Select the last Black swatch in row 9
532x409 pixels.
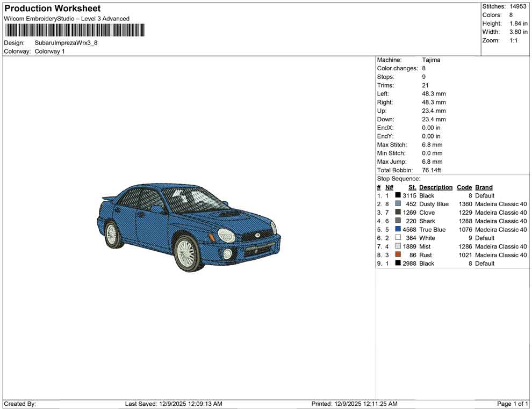[x=398, y=264]
